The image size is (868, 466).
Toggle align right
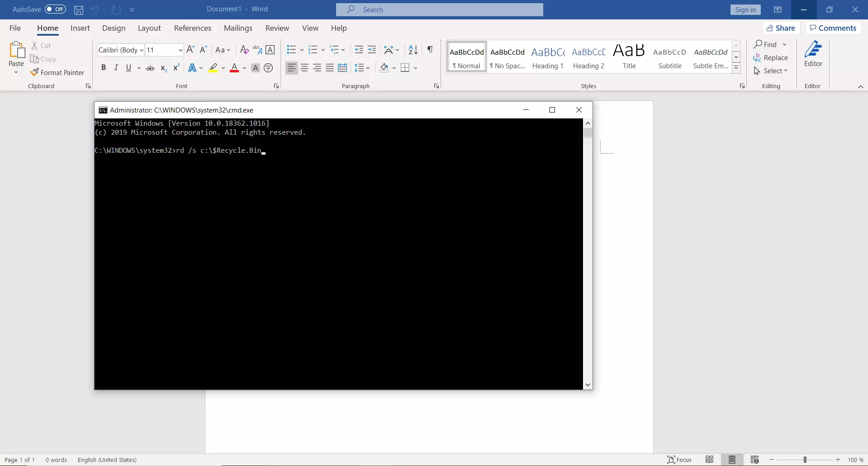tap(317, 68)
